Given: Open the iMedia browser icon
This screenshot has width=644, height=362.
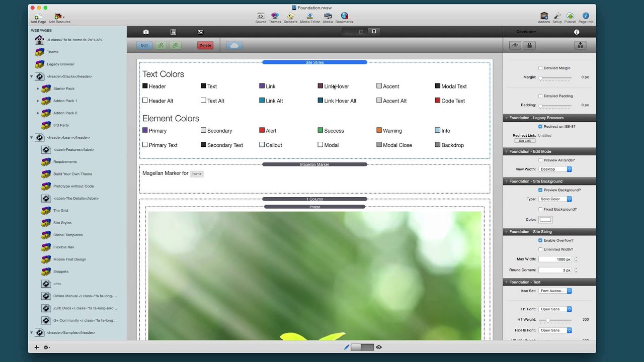Looking at the screenshot, I should [x=328, y=16].
